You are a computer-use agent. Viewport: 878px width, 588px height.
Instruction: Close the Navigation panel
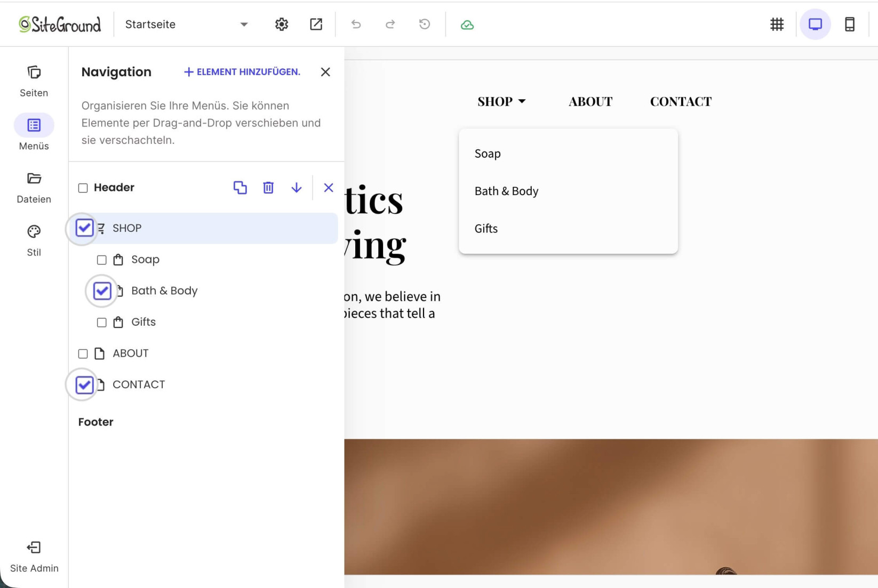point(325,72)
